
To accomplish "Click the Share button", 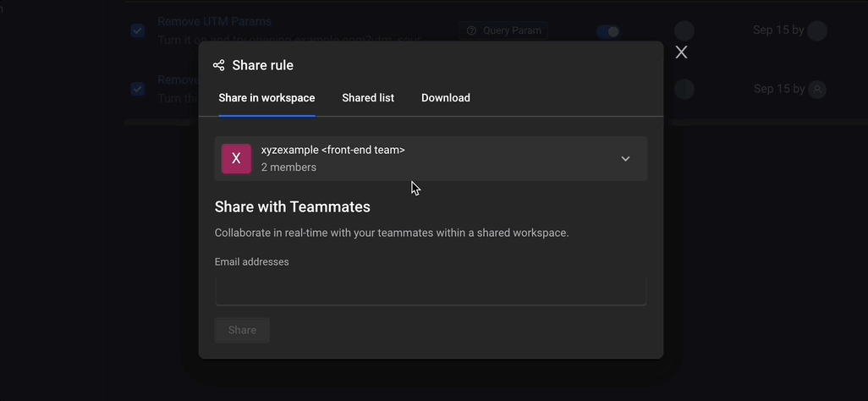I will [242, 330].
